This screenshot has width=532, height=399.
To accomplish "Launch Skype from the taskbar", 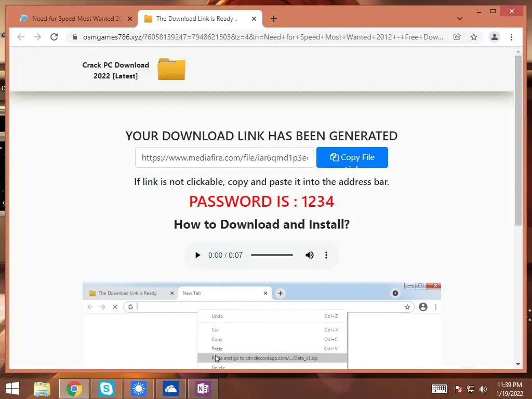I will [106, 389].
